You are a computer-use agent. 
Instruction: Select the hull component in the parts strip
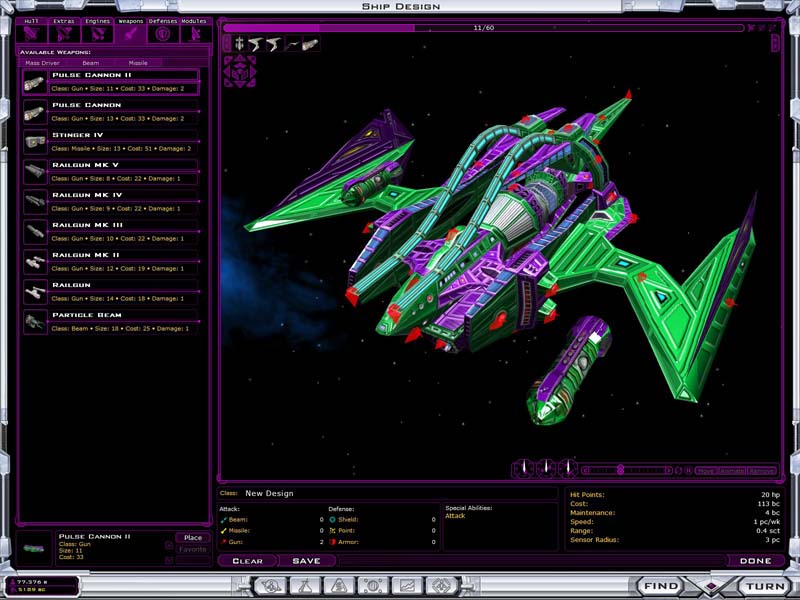coord(239,44)
